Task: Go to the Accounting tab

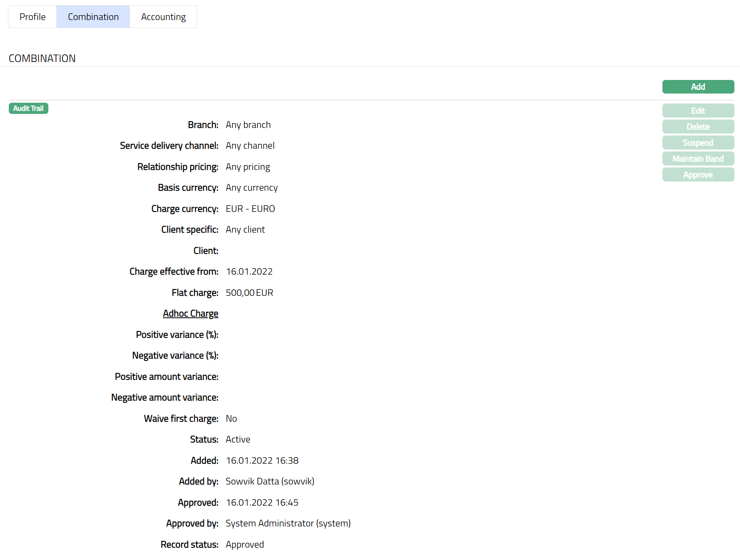Action: 163,17
